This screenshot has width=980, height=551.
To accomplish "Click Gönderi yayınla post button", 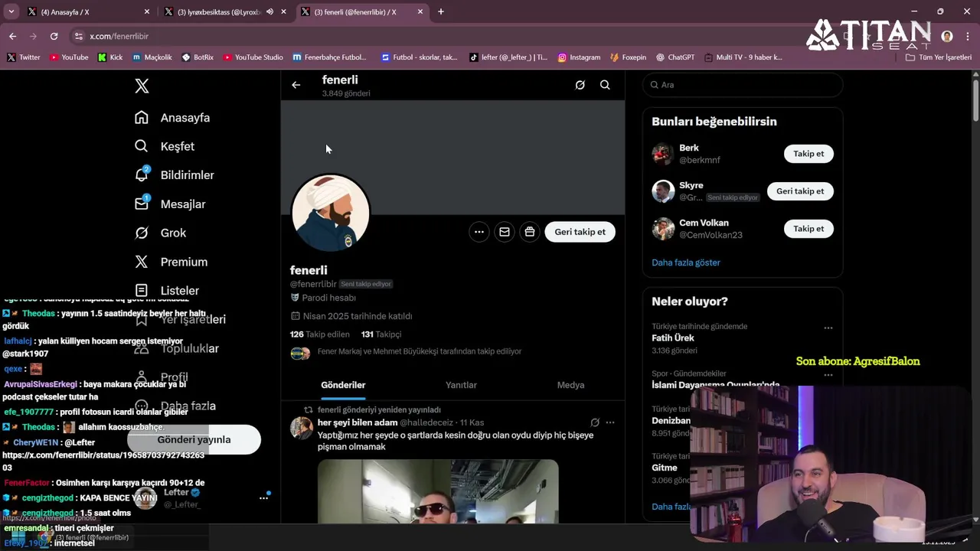I will [194, 439].
